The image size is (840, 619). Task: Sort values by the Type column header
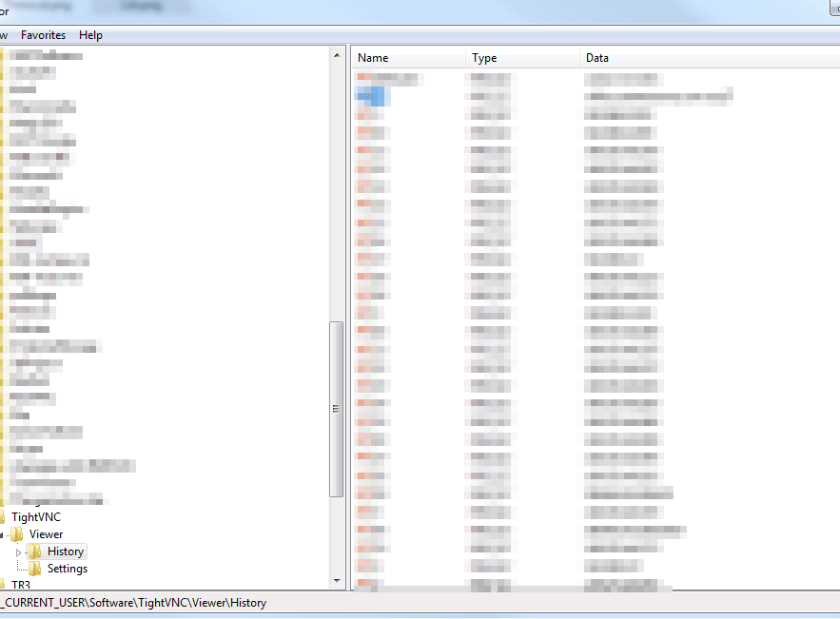[x=484, y=58]
